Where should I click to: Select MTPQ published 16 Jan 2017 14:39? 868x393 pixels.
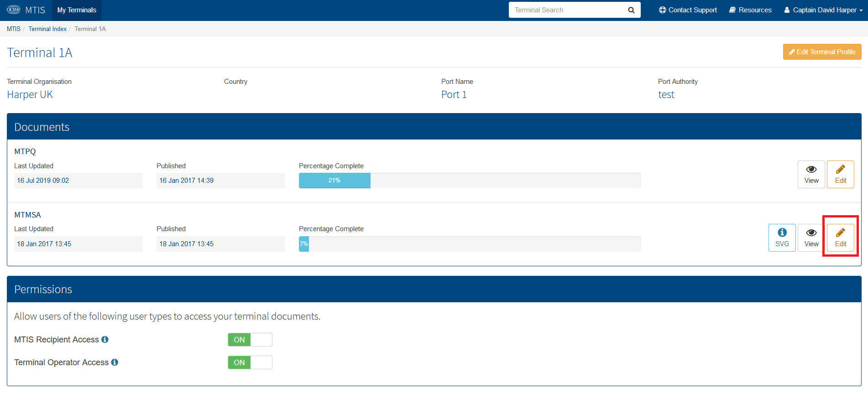(220, 181)
